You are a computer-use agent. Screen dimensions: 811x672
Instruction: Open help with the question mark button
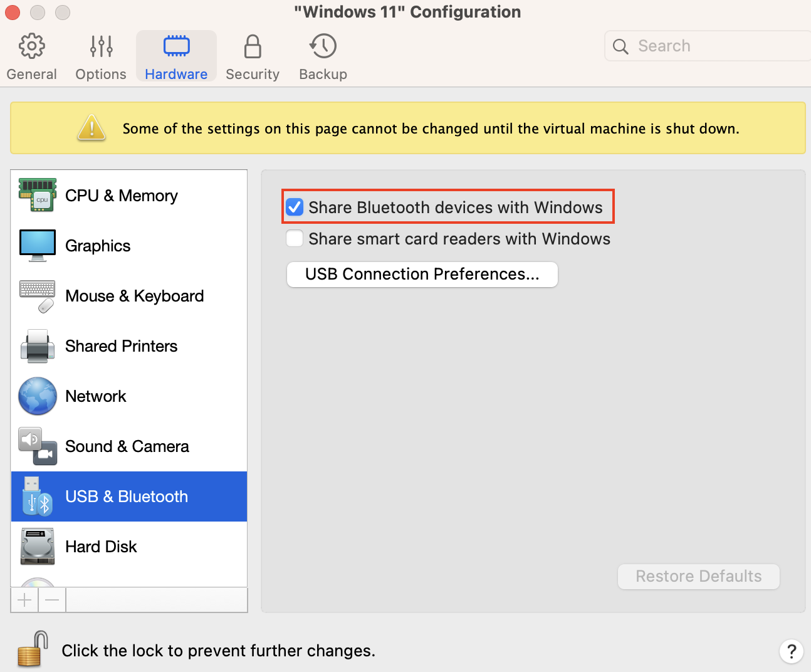tap(792, 651)
